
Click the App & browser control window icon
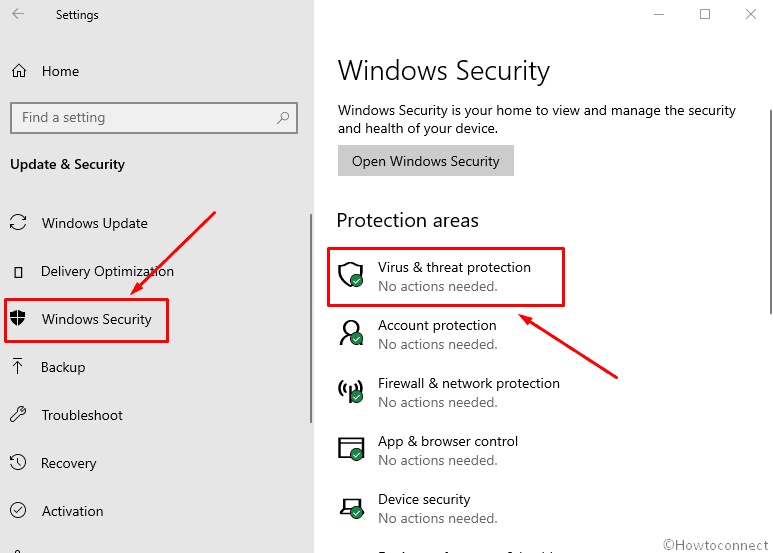(x=351, y=449)
